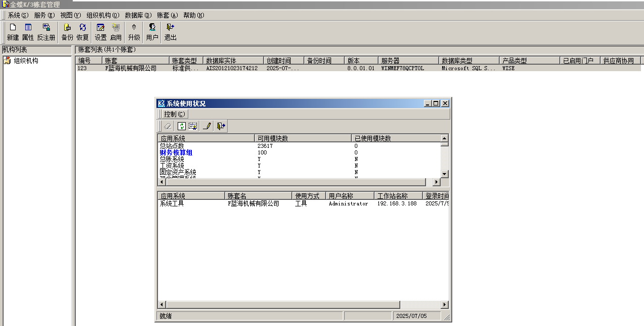This screenshot has width=644, height=326.
Task: Click the 已使用模块数 column header
Action: pyautogui.click(x=396, y=138)
